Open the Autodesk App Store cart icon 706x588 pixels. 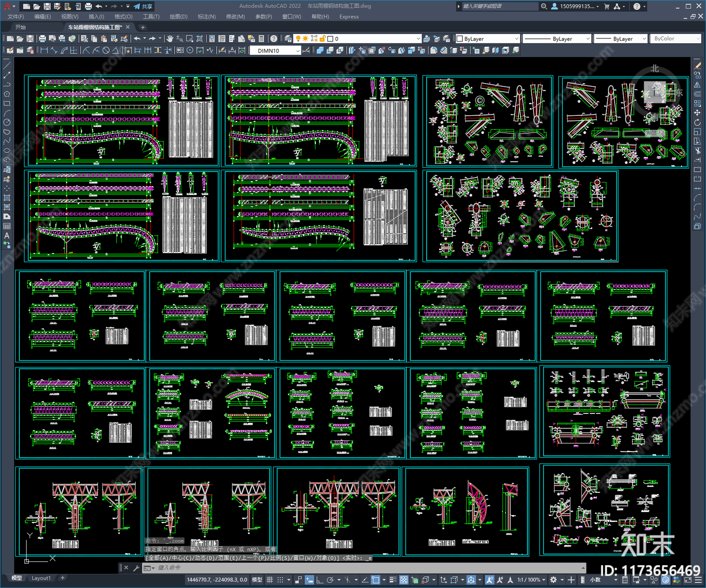[x=607, y=6]
